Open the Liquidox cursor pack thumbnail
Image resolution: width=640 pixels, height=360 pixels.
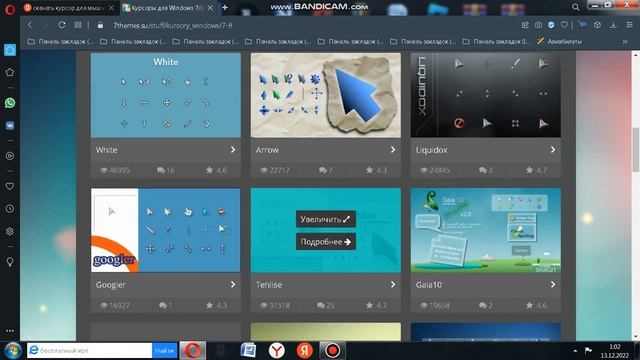click(486, 95)
